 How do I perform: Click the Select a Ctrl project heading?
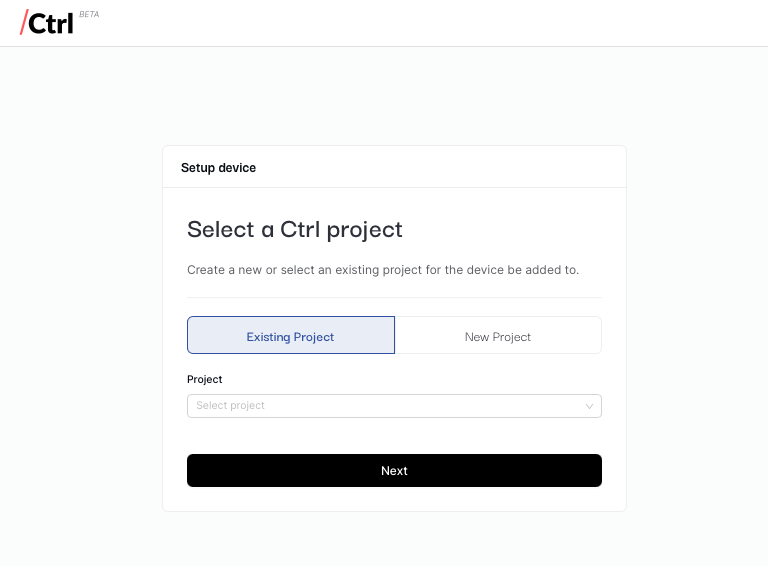[295, 230]
